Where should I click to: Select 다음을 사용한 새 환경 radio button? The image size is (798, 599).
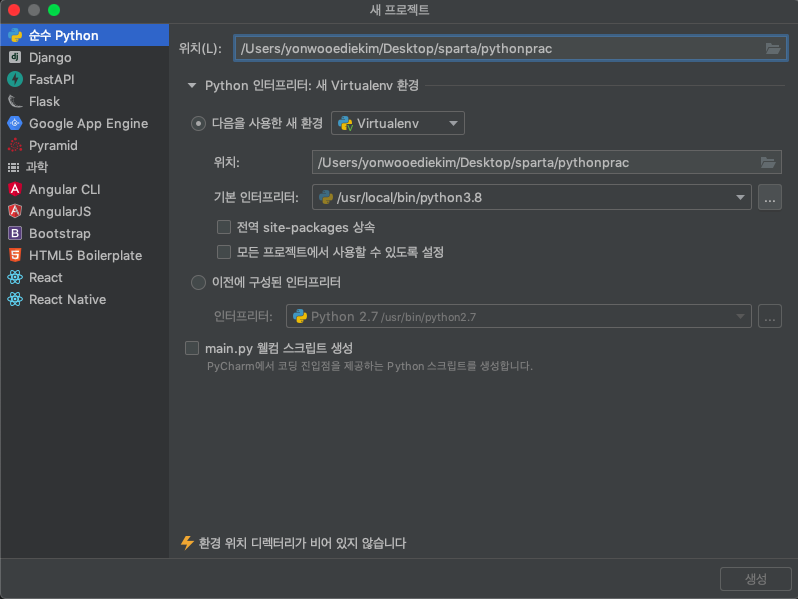coord(198,123)
